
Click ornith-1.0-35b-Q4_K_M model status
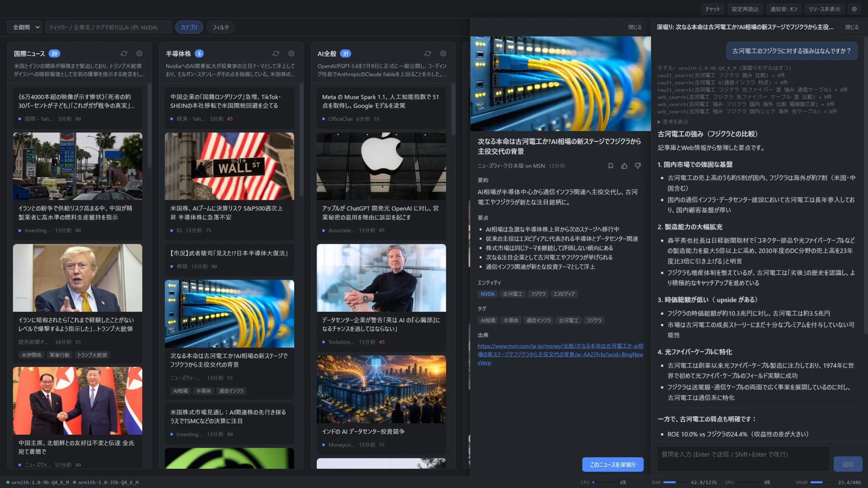106,482
